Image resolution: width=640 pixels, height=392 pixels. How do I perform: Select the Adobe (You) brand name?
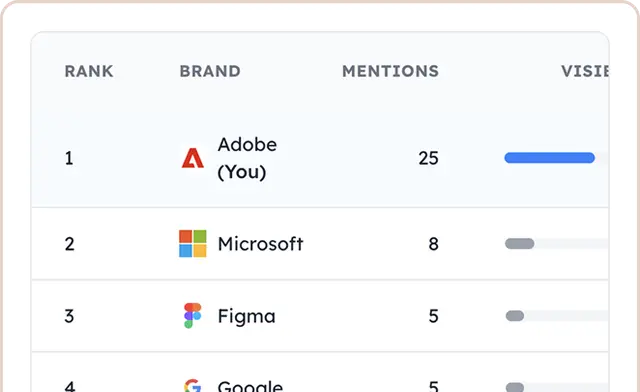[247, 158]
